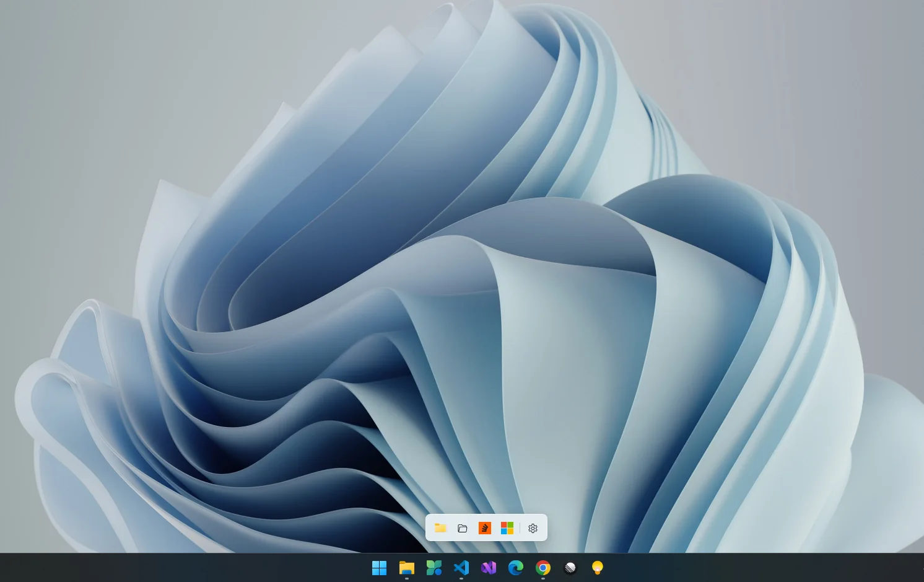Open the Windows Start menu
The height and width of the screenshot is (582, 924).
click(379, 568)
